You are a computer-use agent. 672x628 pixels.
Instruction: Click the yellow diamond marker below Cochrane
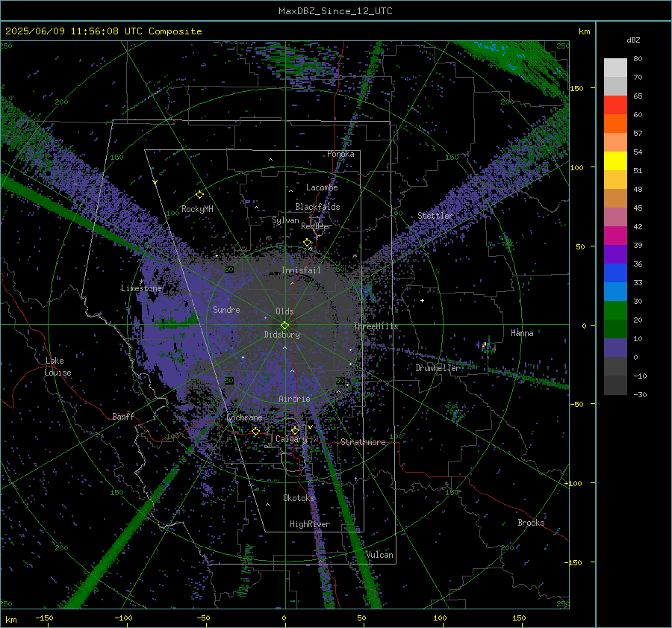(256, 431)
